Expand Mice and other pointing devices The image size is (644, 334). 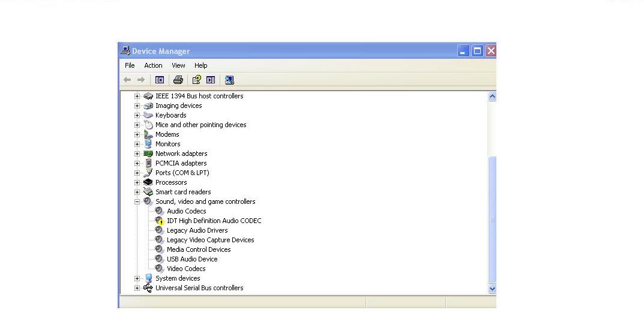coord(137,125)
